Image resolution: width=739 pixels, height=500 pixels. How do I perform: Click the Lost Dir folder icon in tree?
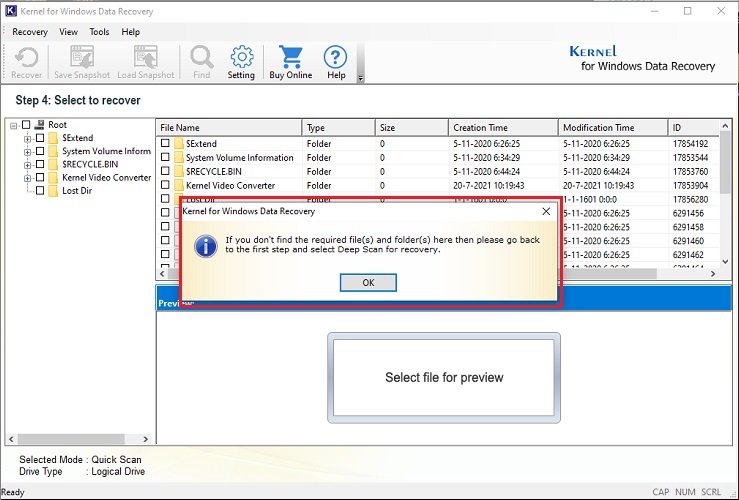(x=53, y=191)
